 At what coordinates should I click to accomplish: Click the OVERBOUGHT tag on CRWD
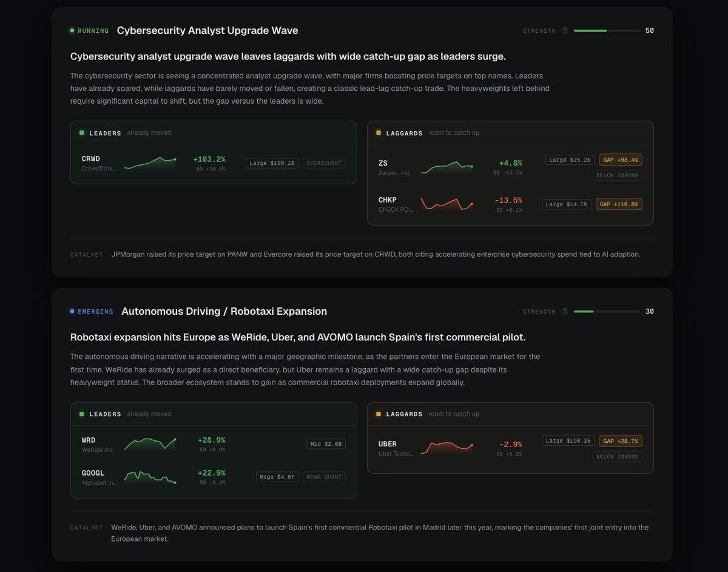pyautogui.click(x=324, y=163)
